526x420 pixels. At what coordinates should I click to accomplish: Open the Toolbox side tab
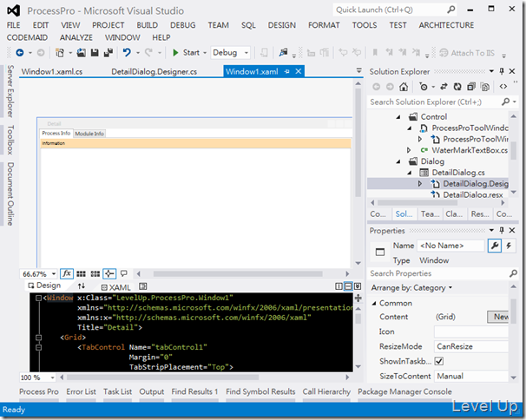(x=10, y=140)
